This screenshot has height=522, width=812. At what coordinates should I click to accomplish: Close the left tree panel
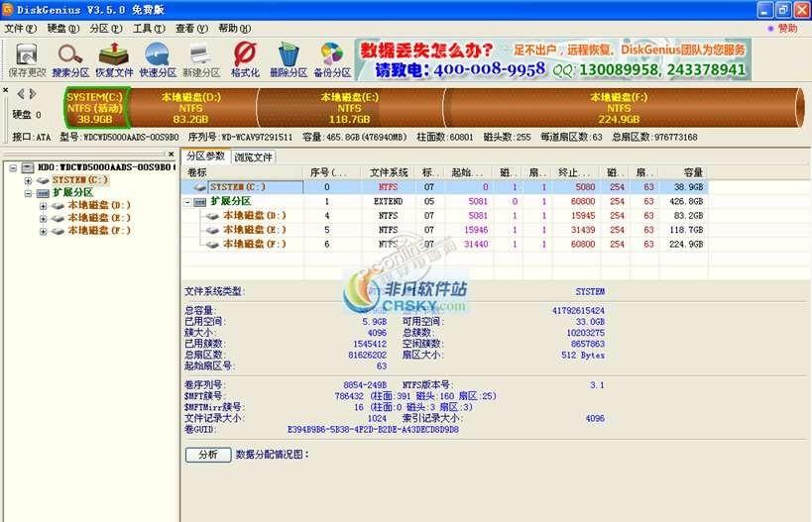point(172,155)
